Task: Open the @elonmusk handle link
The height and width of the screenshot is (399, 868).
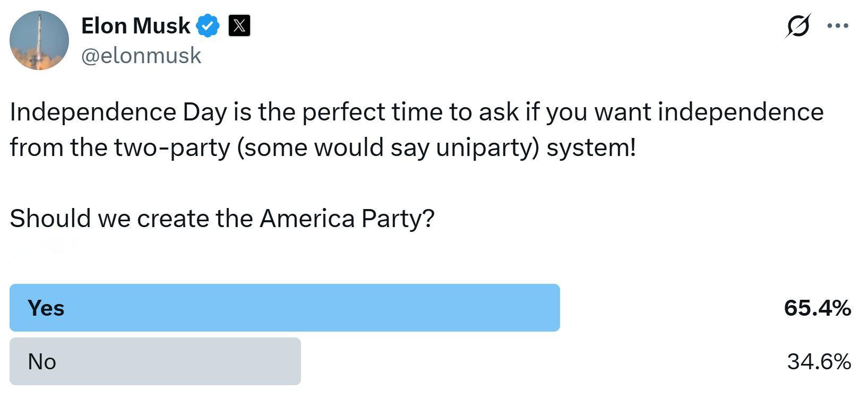Action: [x=141, y=55]
